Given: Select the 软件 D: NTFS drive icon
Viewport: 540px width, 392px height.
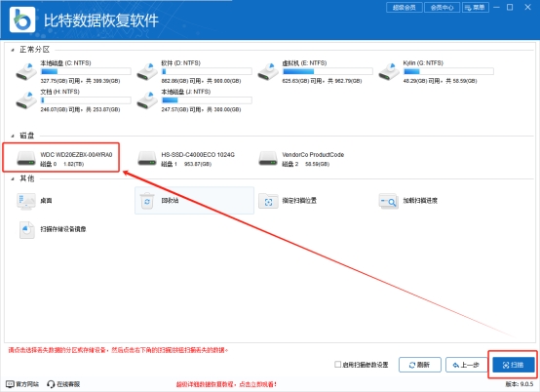Looking at the screenshot, I should (x=147, y=71).
